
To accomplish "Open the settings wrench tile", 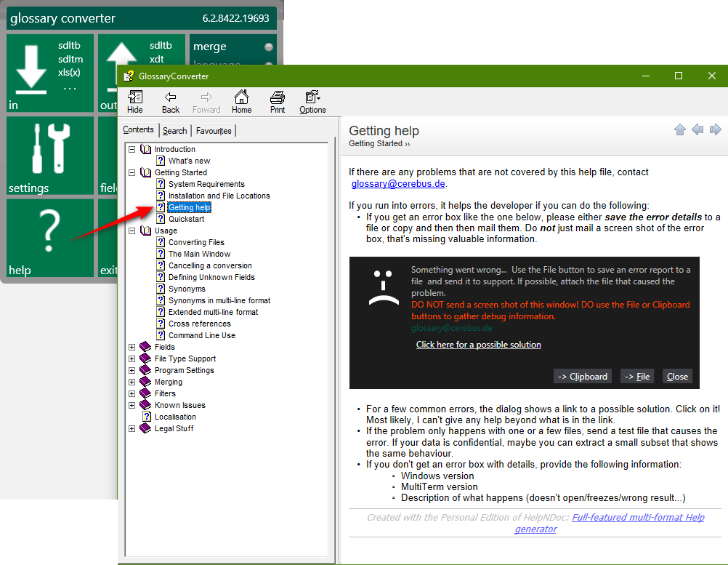I will pyautogui.click(x=49, y=155).
